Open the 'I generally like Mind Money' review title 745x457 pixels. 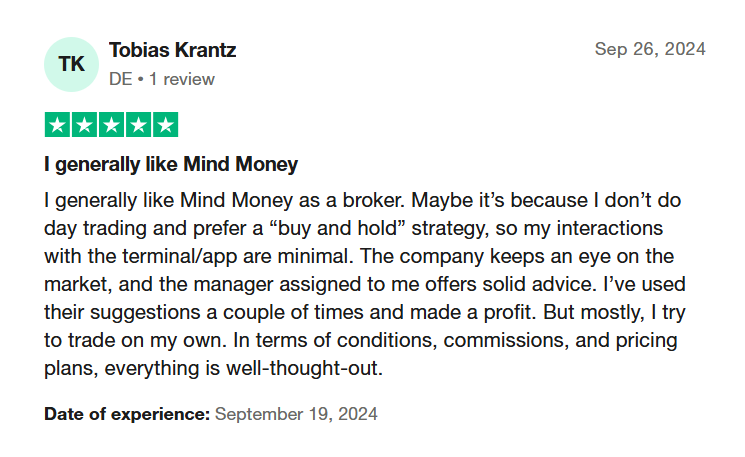tap(171, 164)
